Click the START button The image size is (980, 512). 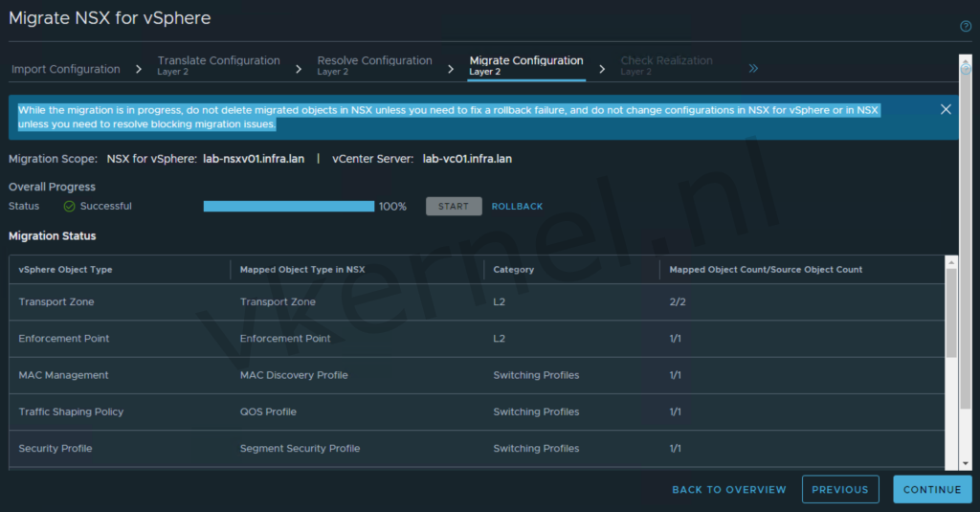(454, 207)
